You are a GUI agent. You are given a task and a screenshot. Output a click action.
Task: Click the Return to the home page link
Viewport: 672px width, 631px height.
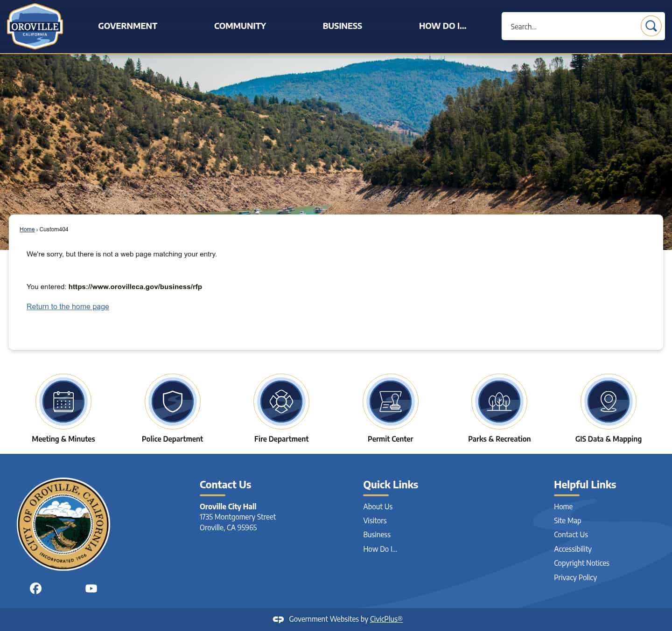(x=68, y=306)
